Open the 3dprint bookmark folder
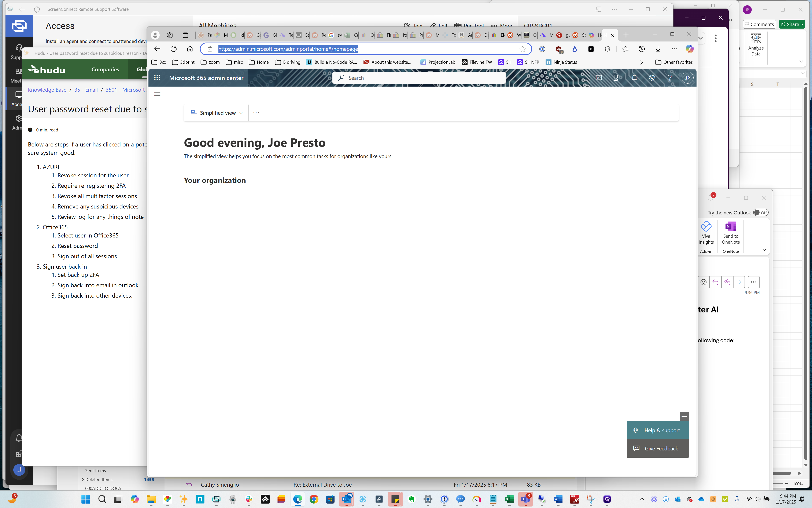The height and width of the screenshot is (508, 812). pos(183,62)
